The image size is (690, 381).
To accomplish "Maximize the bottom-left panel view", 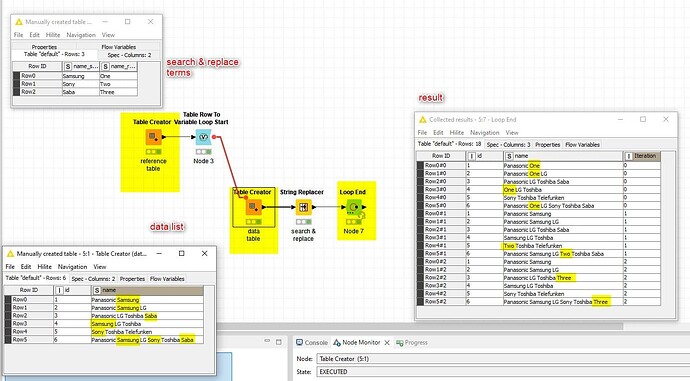I will [279, 341].
